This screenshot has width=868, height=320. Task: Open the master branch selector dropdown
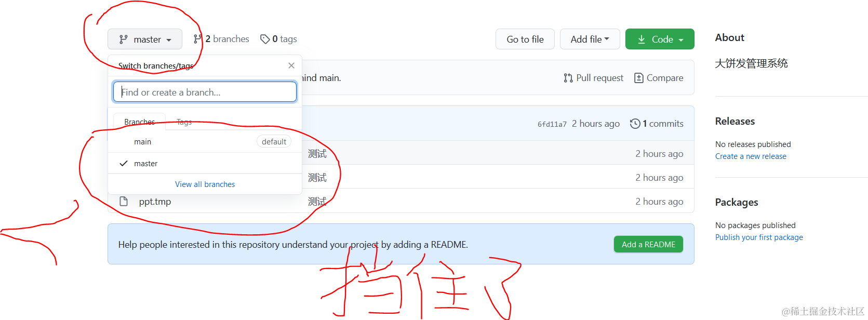coord(144,39)
